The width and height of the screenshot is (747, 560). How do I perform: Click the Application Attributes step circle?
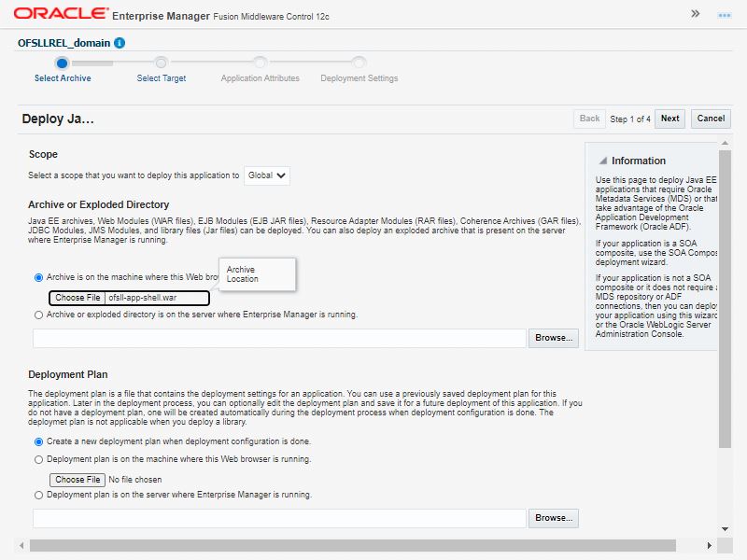pos(260,63)
